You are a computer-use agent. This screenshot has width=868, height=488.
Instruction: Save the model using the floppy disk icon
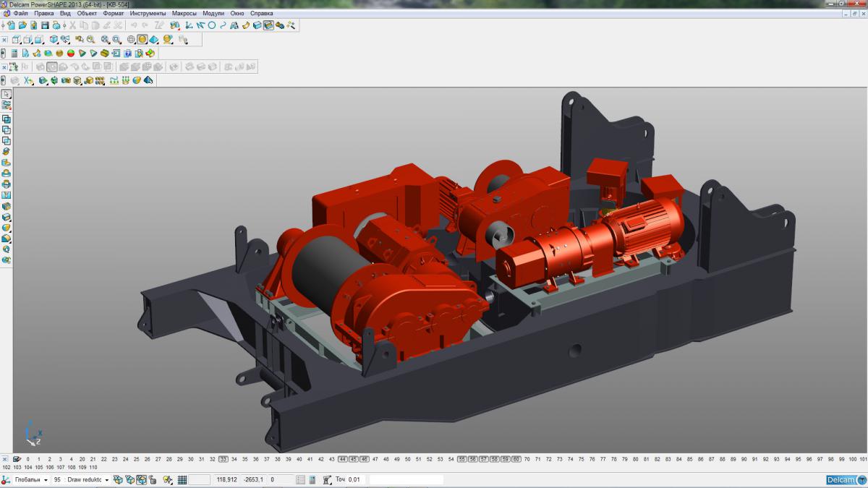(45, 25)
